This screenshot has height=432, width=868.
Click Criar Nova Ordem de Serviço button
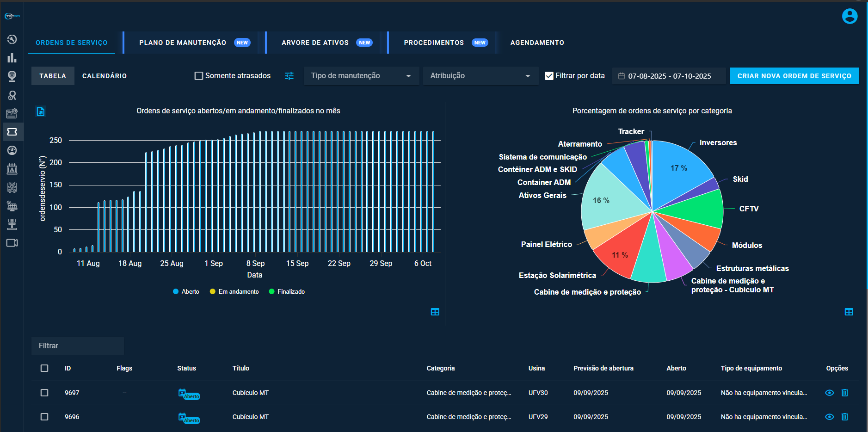pos(794,76)
